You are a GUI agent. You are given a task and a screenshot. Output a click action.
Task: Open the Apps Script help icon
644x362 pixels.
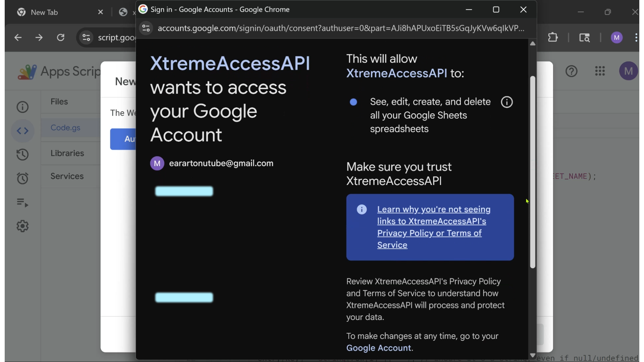click(x=571, y=71)
